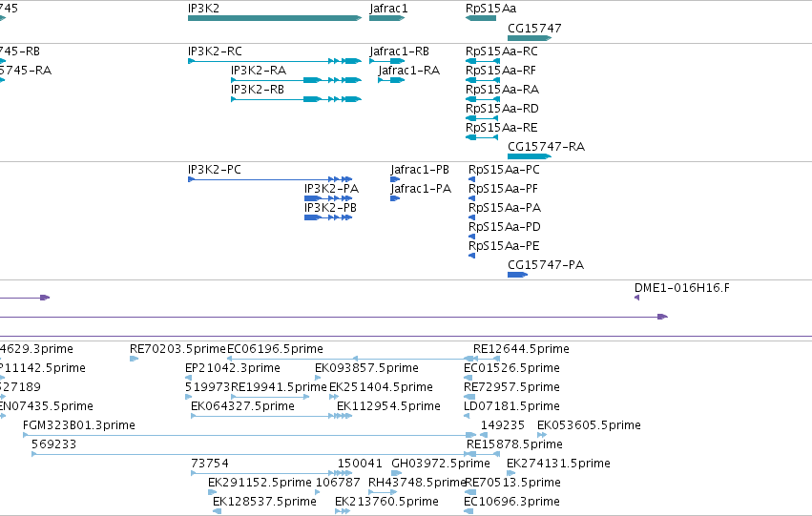Click the Jafrac1 gene label
This screenshot has height=516, width=812.
pos(388,9)
